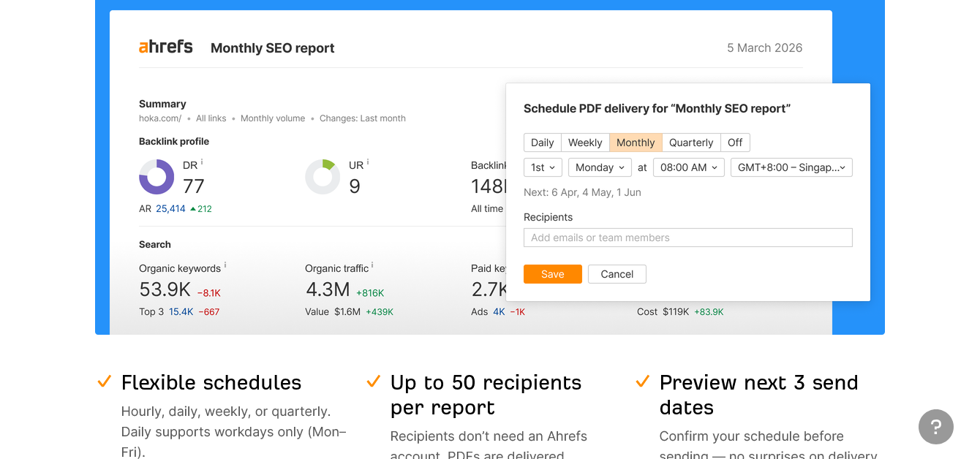Select Quarterly delivery frequency
This screenshot has width=980, height=459.
point(691,143)
